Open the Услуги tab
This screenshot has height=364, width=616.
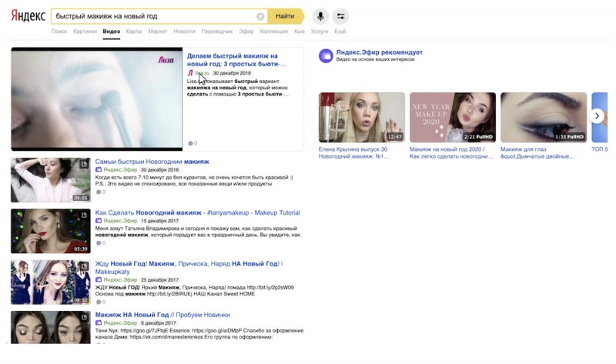pyautogui.click(x=320, y=32)
